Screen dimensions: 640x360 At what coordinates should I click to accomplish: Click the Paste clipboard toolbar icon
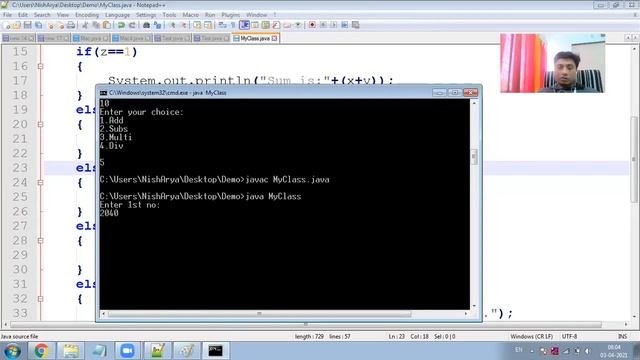coord(107,25)
